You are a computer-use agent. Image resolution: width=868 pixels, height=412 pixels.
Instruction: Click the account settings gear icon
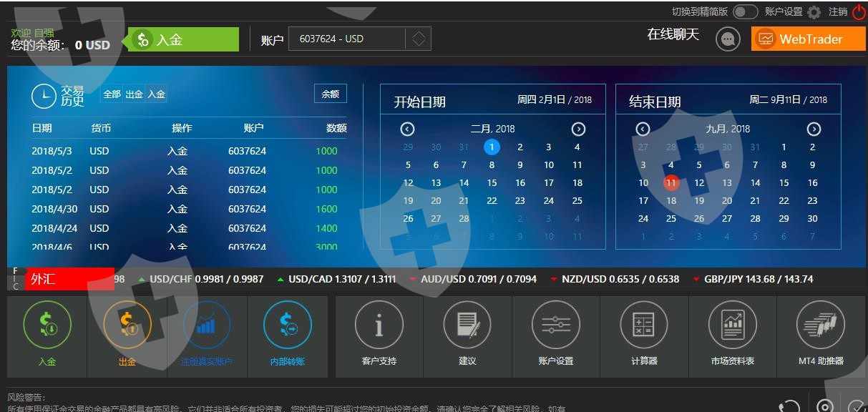(814, 12)
